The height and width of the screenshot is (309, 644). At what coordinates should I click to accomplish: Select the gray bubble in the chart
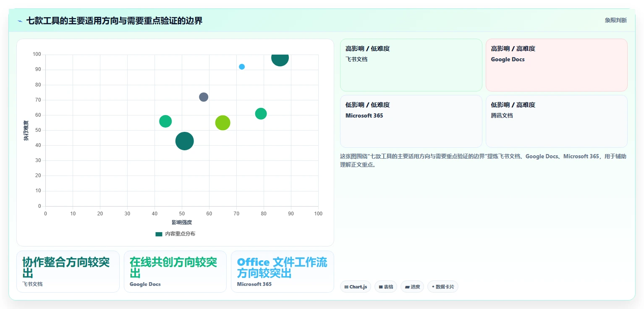(204, 97)
